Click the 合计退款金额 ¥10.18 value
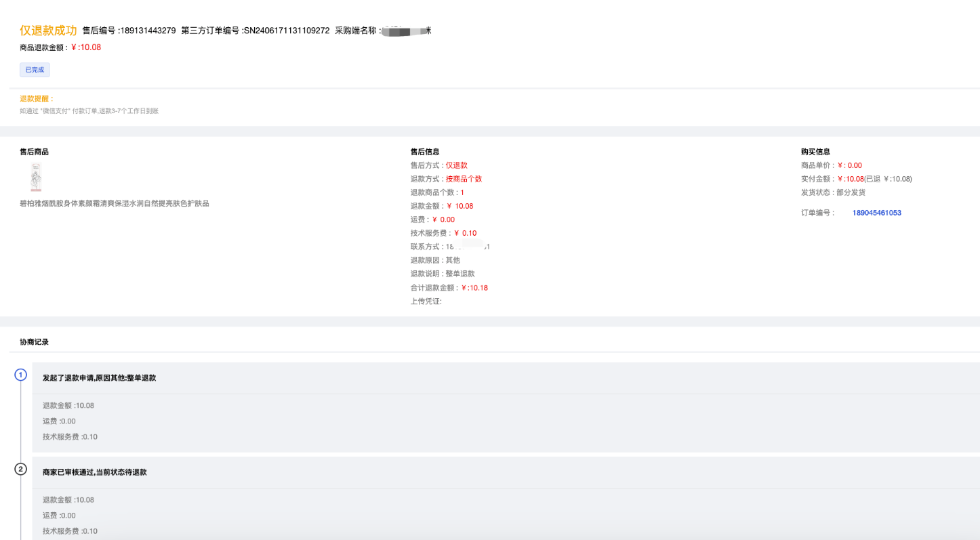980x540 pixels. 474,288
